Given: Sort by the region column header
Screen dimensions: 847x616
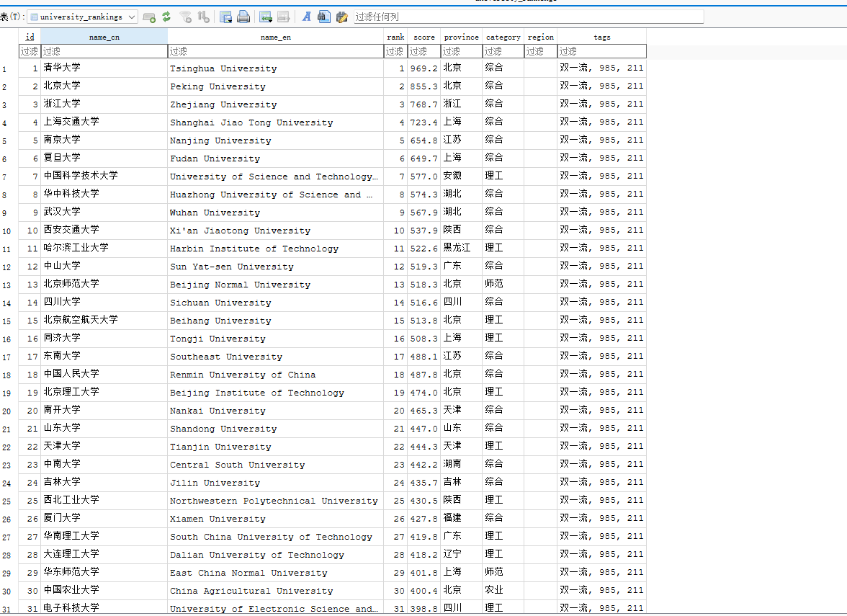Looking at the screenshot, I should coord(541,37).
